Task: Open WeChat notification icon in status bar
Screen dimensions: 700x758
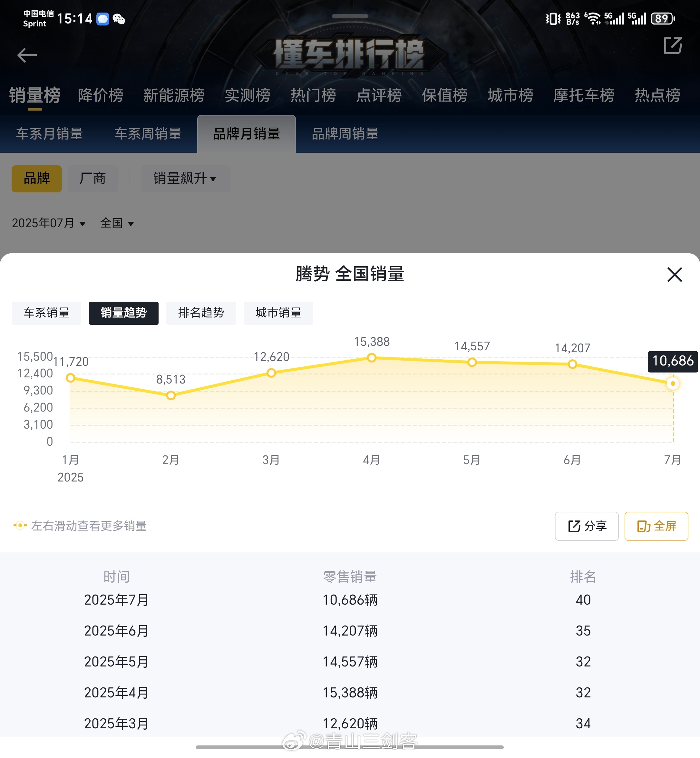Action: coord(119,19)
